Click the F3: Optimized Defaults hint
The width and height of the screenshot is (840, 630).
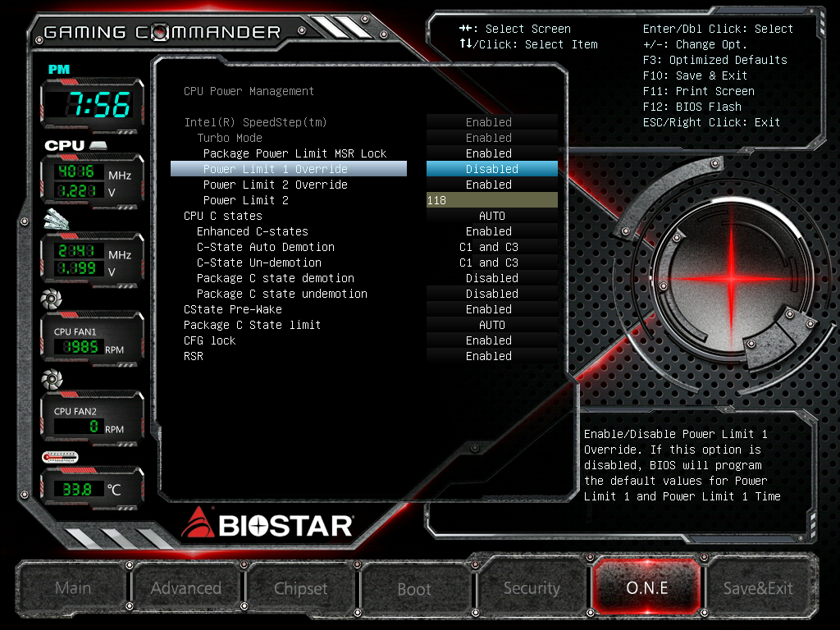tap(715, 60)
